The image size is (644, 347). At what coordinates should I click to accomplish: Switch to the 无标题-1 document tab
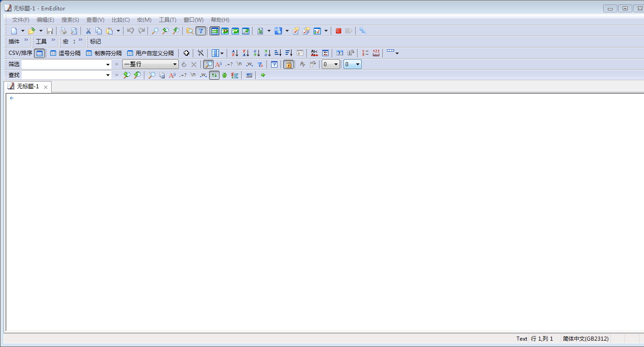27,87
